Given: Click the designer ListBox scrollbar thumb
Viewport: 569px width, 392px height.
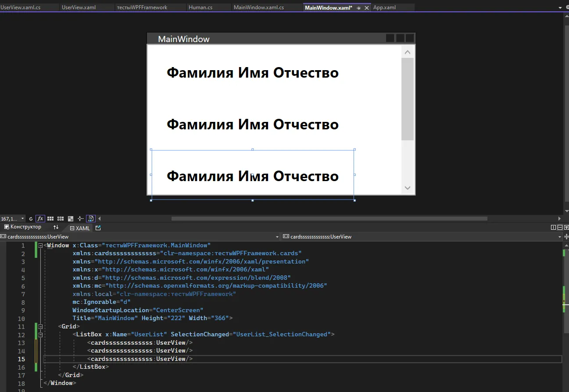Looking at the screenshot, I should pyautogui.click(x=408, y=99).
